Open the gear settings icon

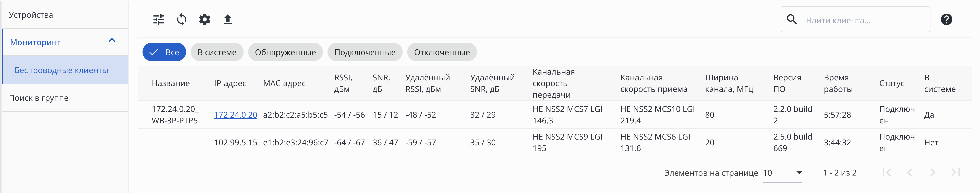205,19
